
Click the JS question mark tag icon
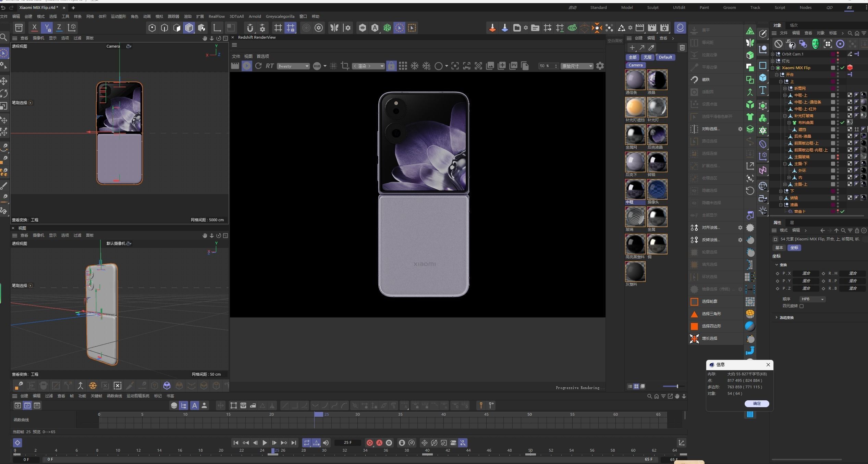pyautogui.click(x=791, y=43)
